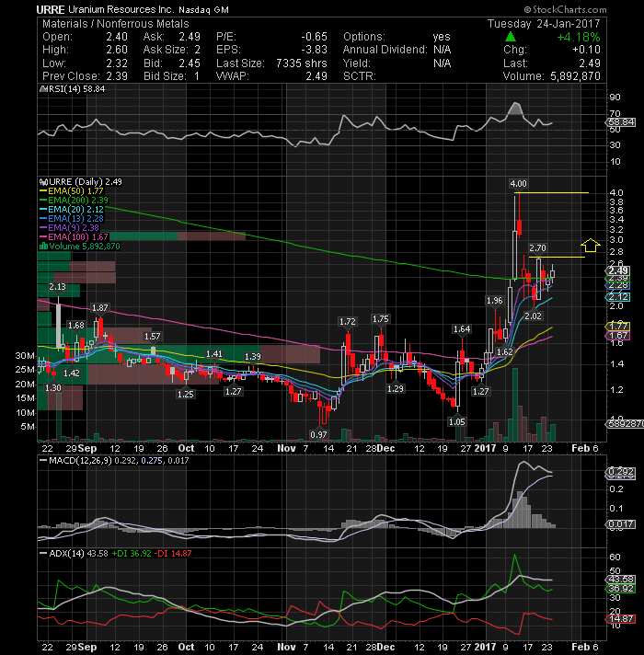The width and height of the screenshot is (644, 655).
Task: Select the 2.02 low price label
Action: [533, 316]
